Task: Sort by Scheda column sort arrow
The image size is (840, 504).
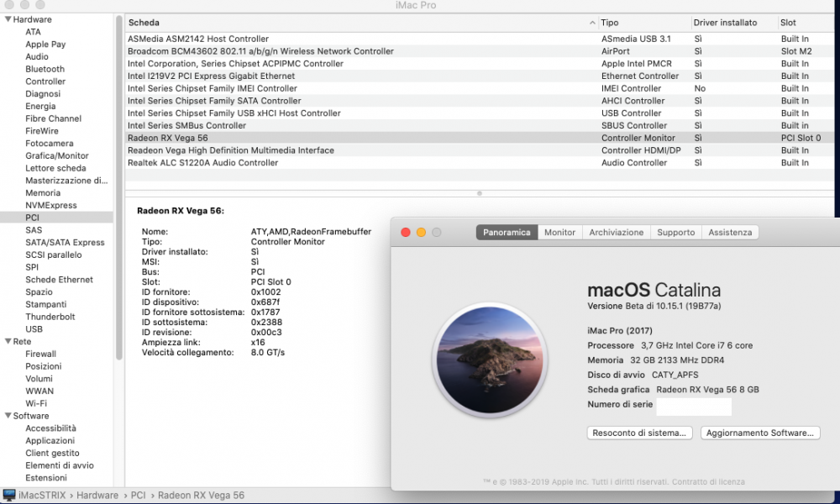Action: pyautogui.click(x=592, y=23)
